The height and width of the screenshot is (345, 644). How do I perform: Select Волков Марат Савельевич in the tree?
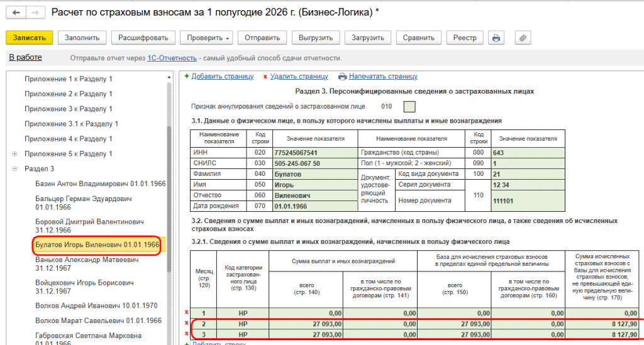click(x=98, y=320)
